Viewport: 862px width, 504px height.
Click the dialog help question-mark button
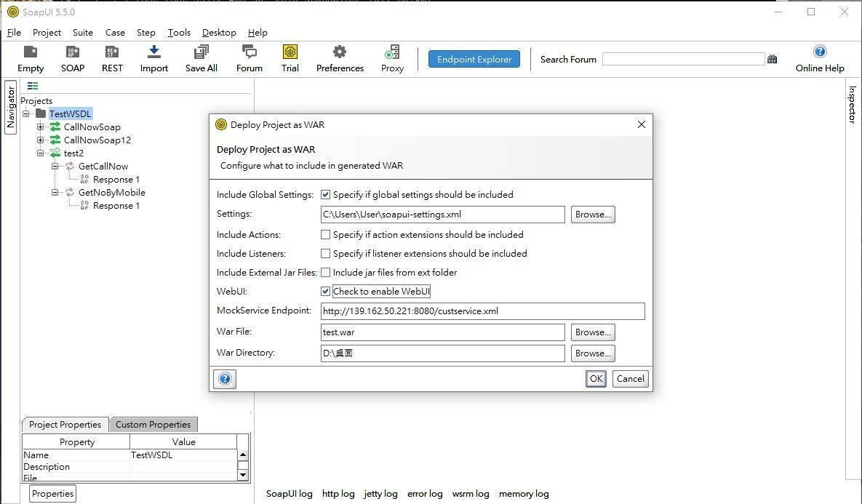pyautogui.click(x=225, y=379)
